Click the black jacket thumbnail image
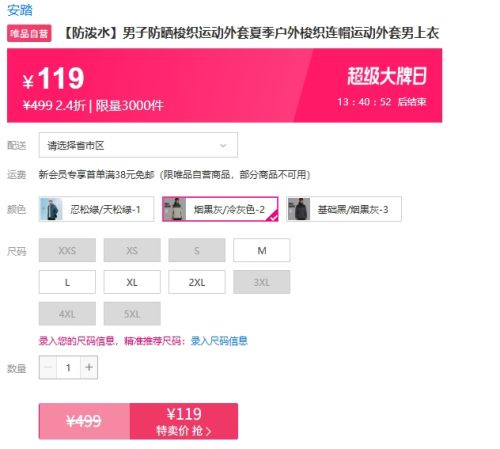Screen dimensions: 500x449 click(299, 209)
